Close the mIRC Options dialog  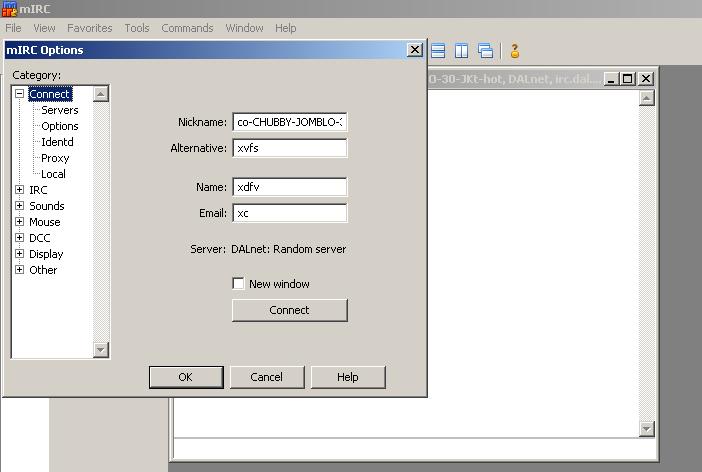click(415, 50)
